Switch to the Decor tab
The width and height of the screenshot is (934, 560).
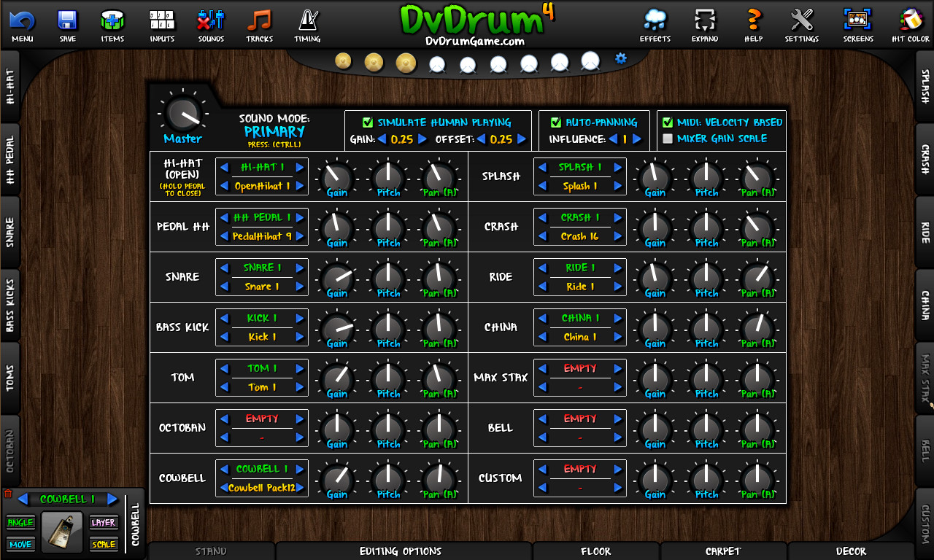click(851, 551)
